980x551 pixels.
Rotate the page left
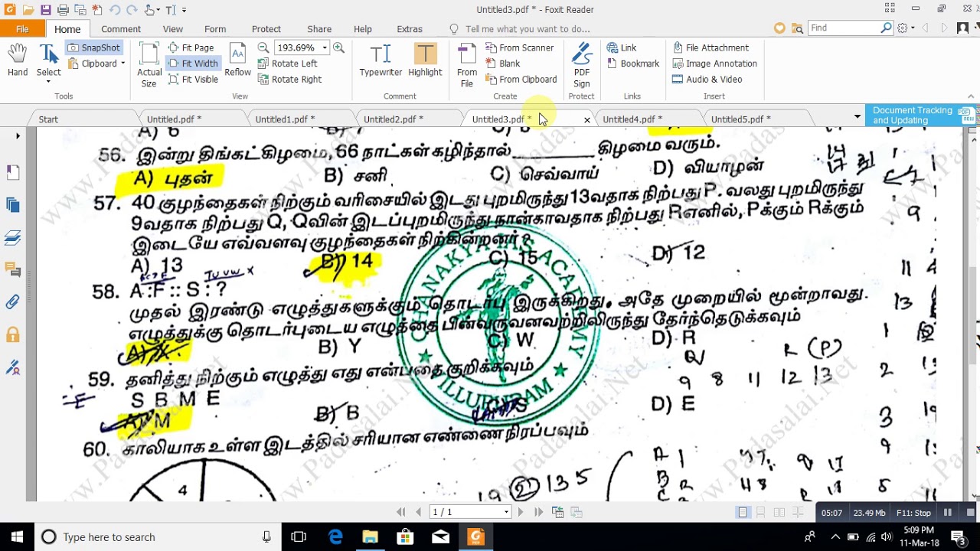click(287, 64)
